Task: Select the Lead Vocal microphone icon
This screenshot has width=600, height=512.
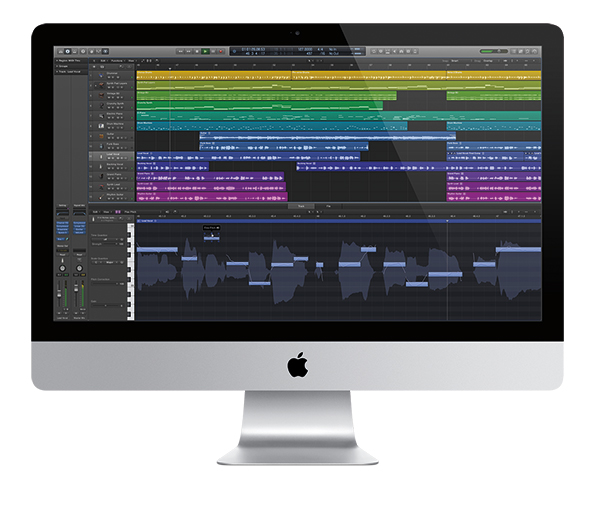Action: tap(101, 156)
